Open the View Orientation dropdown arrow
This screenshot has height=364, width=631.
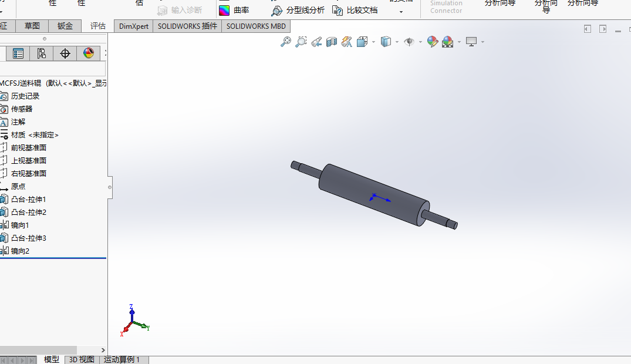374,42
